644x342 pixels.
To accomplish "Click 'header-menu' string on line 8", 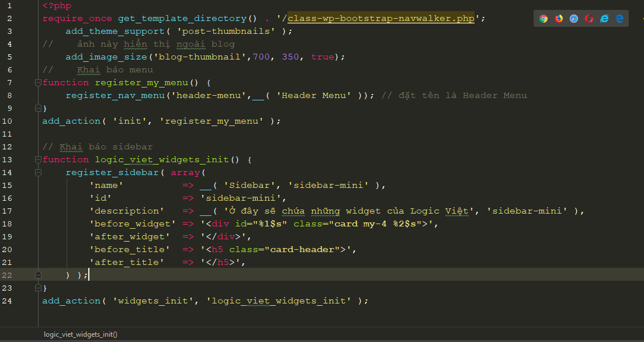I will pyautogui.click(x=209, y=96).
